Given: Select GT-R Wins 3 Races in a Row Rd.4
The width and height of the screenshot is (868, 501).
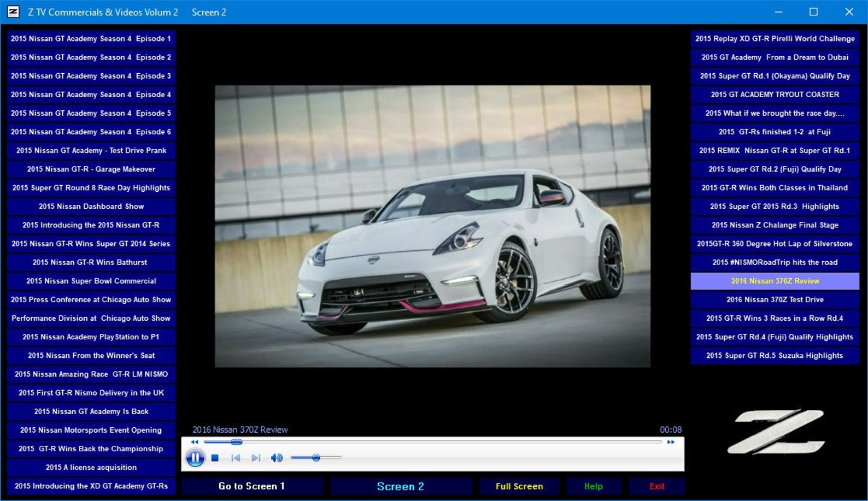Looking at the screenshot, I should coord(775,318).
